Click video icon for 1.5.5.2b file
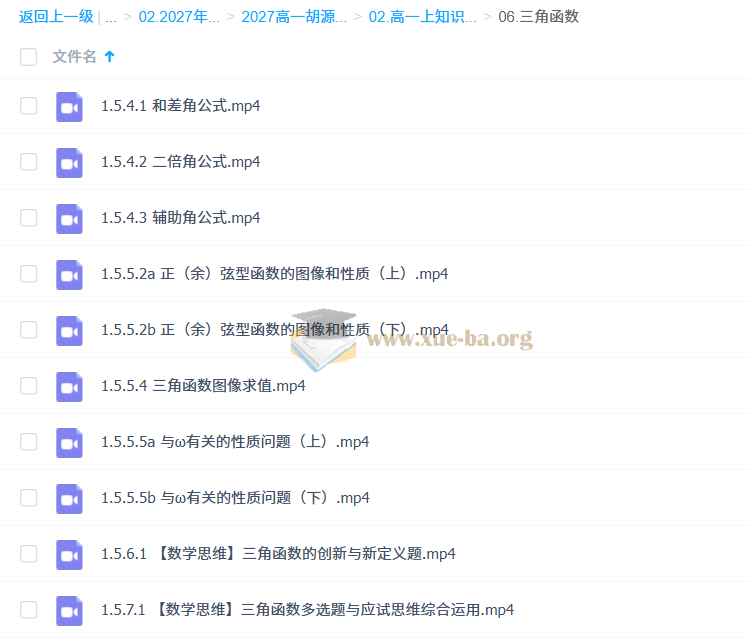750x640 pixels. pyautogui.click(x=69, y=331)
